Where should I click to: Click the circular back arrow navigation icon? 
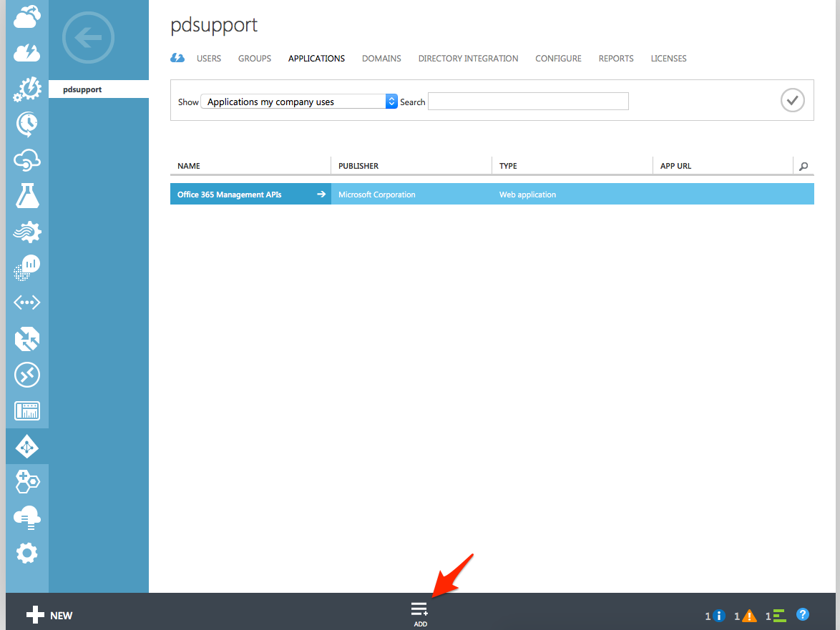pyautogui.click(x=87, y=37)
